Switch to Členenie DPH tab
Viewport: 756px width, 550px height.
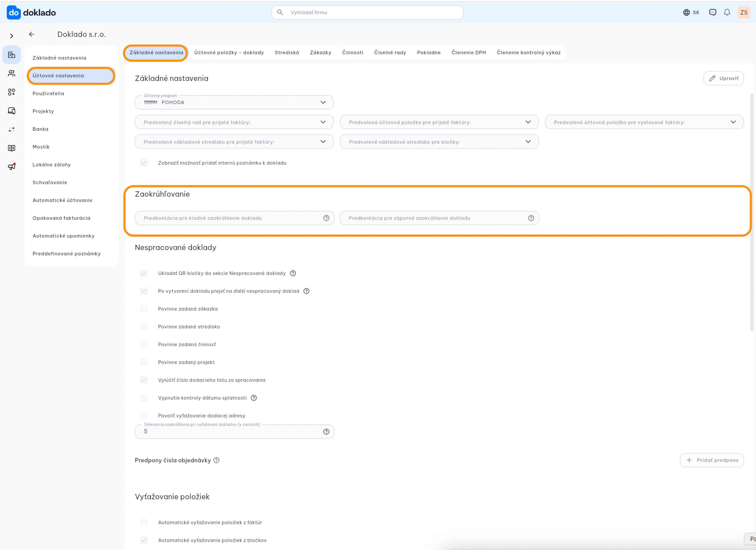(x=469, y=53)
